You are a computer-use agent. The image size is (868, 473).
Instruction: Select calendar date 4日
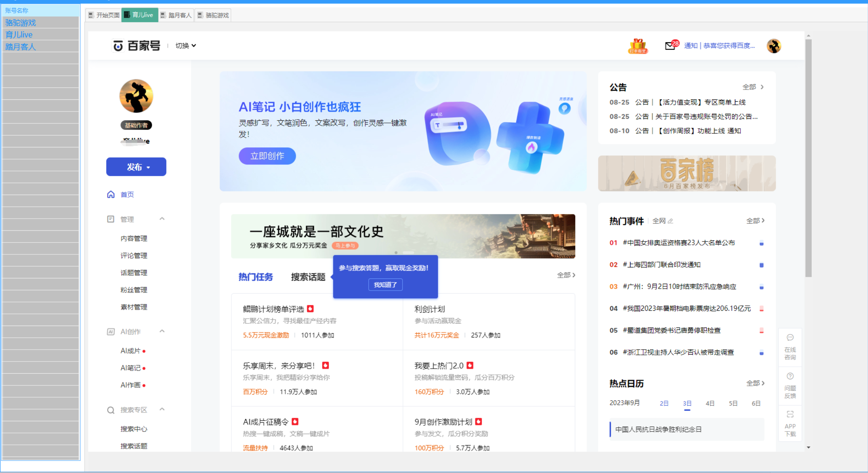pos(710,403)
